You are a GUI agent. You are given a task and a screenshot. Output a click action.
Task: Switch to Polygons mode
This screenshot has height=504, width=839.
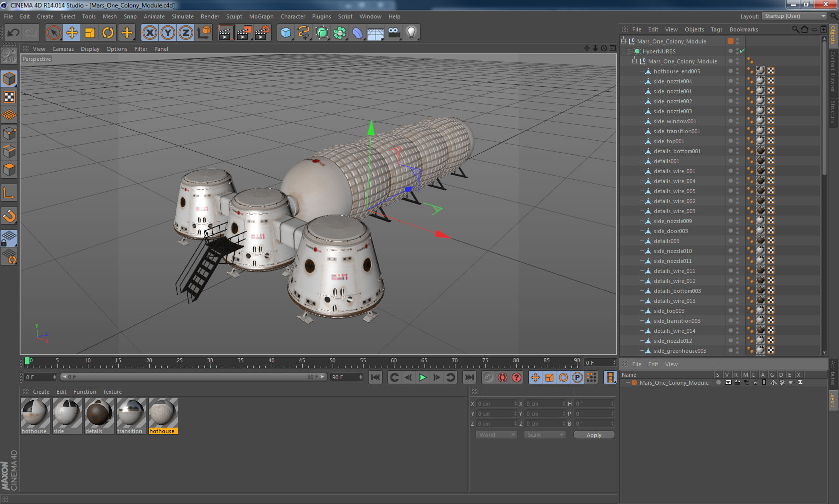pyautogui.click(x=9, y=170)
